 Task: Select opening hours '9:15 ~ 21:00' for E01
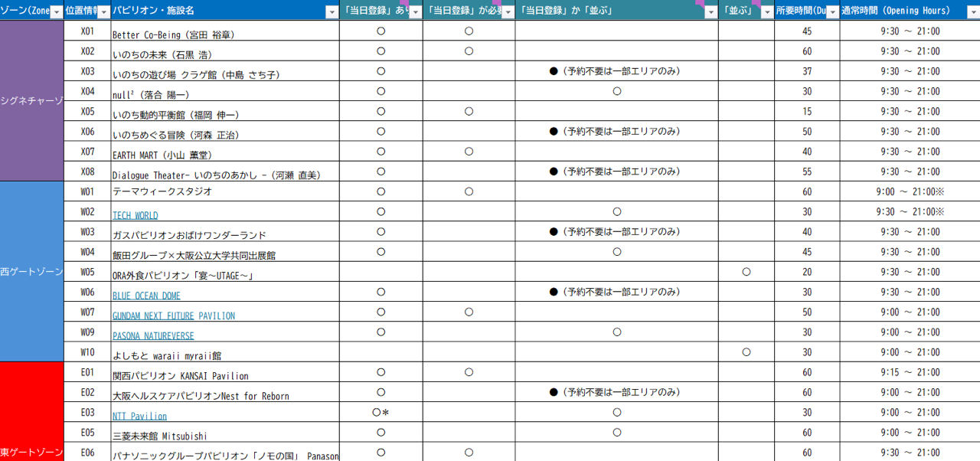pos(910,372)
